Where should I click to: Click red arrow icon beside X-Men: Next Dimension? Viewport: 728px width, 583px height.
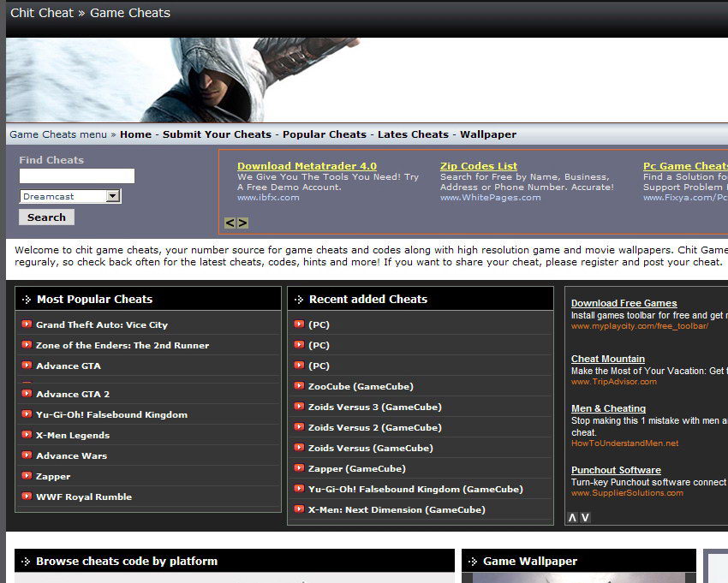[299, 509]
